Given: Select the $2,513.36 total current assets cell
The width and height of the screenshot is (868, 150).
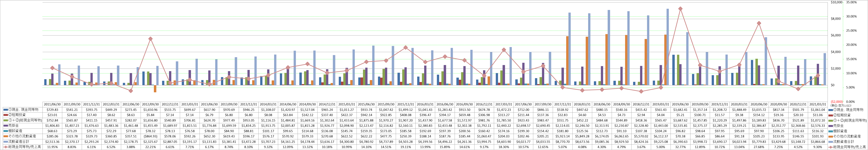Looking at the screenshot, I should tap(52, 142).
